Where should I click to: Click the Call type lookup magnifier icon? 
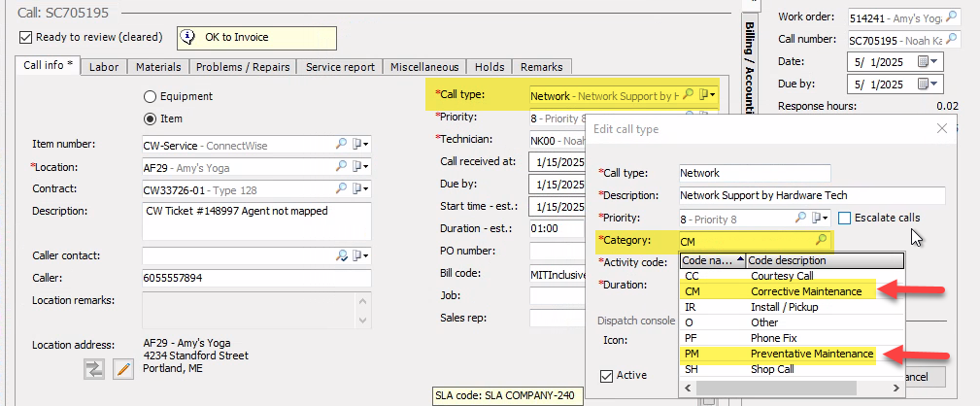tap(688, 95)
